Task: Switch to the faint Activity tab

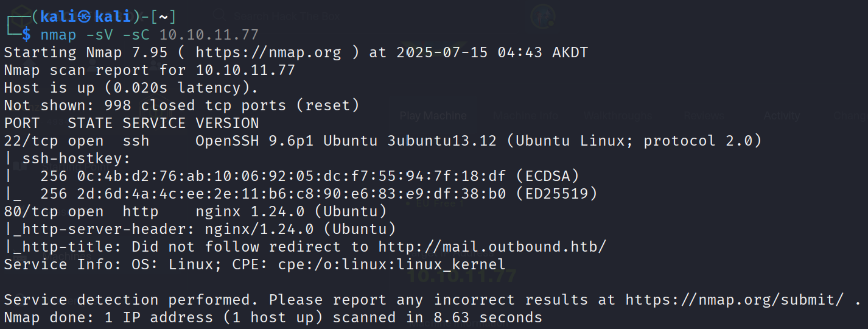Action: pos(782,116)
